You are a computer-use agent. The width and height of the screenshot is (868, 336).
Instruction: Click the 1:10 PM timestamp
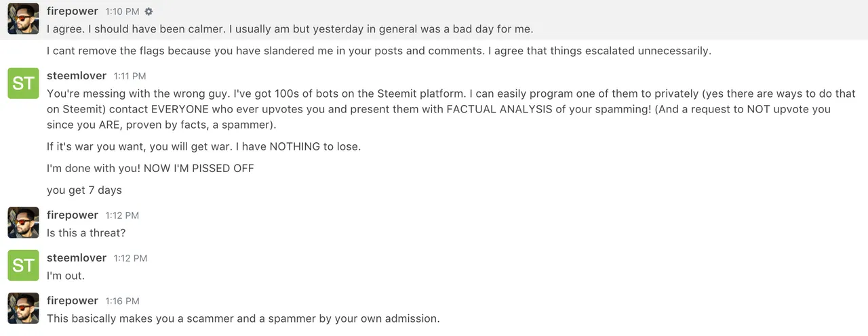click(x=122, y=12)
